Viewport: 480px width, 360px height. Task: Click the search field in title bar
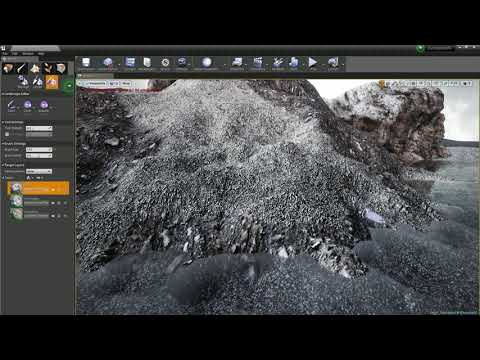tap(440, 49)
